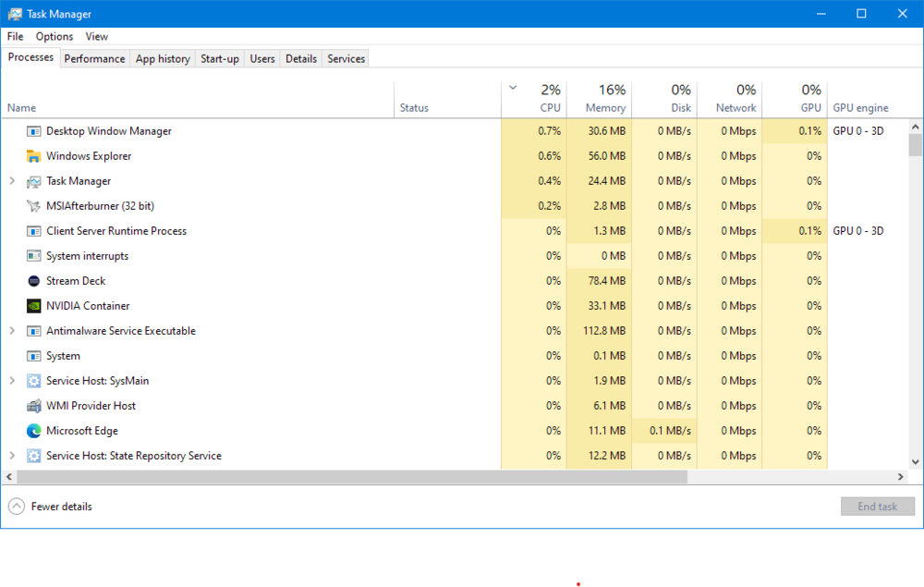Click the MSIAfterburner jet icon
The image size is (924, 587).
coord(35,205)
